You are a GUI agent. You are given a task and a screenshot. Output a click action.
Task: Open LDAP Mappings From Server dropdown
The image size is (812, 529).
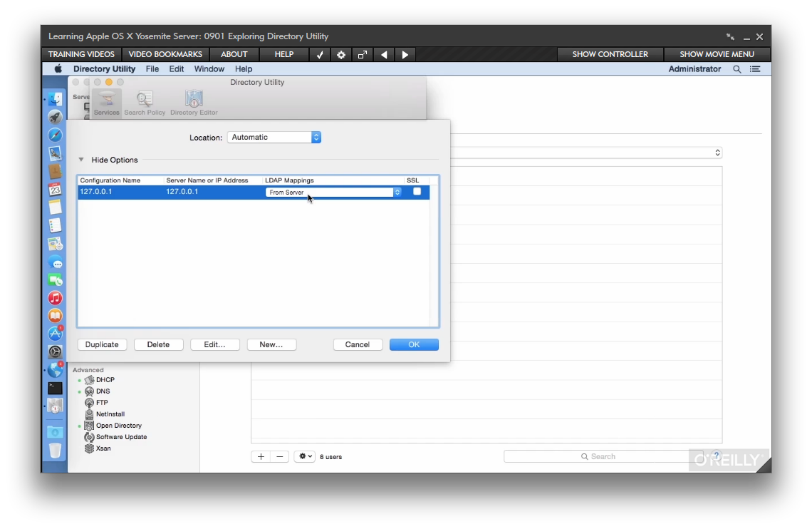point(333,192)
